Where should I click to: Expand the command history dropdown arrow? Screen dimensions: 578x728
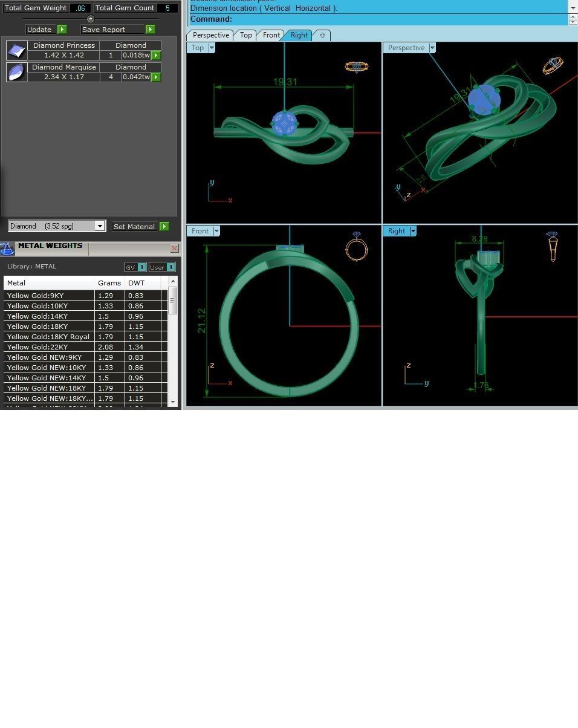[573, 7]
